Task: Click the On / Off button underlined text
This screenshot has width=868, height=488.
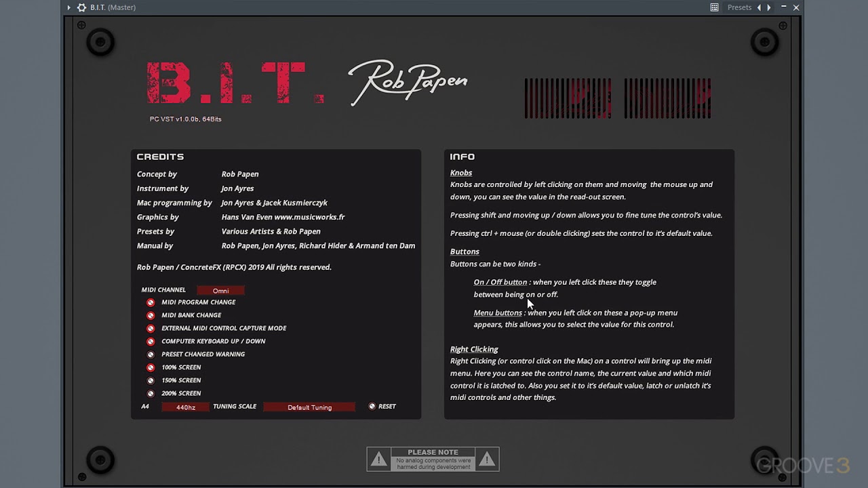Action: pyautogui.click(x=500, y=282)
